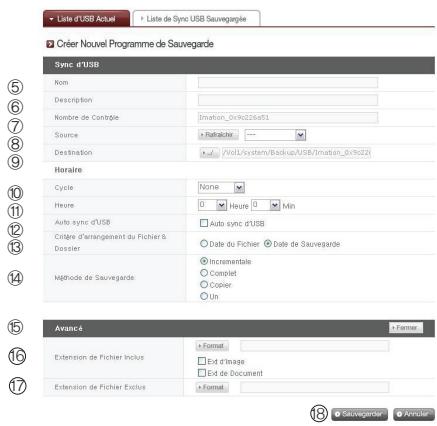Click the Destination path field
This screenshot has height=426, width=437.
pos(296,153)
